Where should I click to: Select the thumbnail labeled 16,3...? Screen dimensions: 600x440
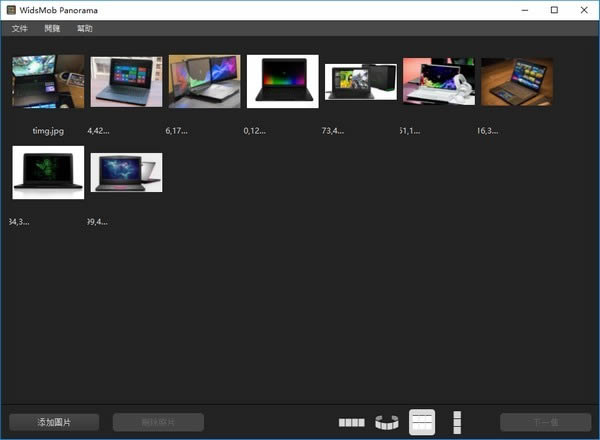[x=517, y=81]
